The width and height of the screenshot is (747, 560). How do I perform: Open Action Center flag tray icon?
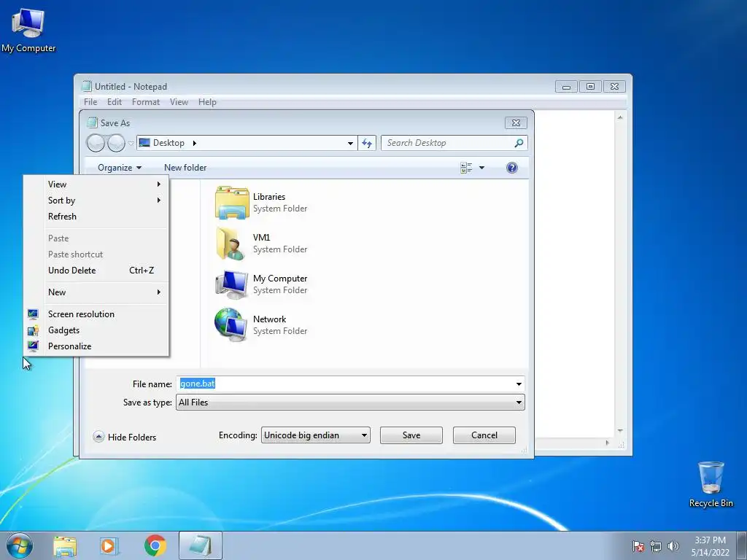638,546
